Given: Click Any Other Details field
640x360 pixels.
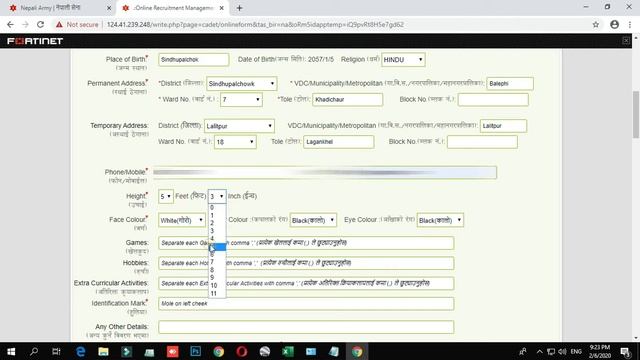Looking at the screenshot, I should (306, 327).
